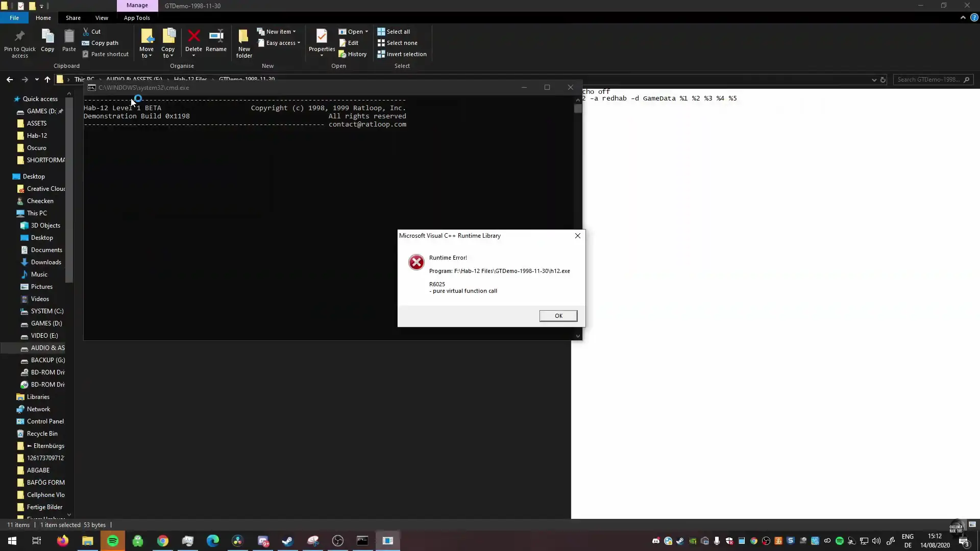Pin selected folder to Quick access

point(19,43)
